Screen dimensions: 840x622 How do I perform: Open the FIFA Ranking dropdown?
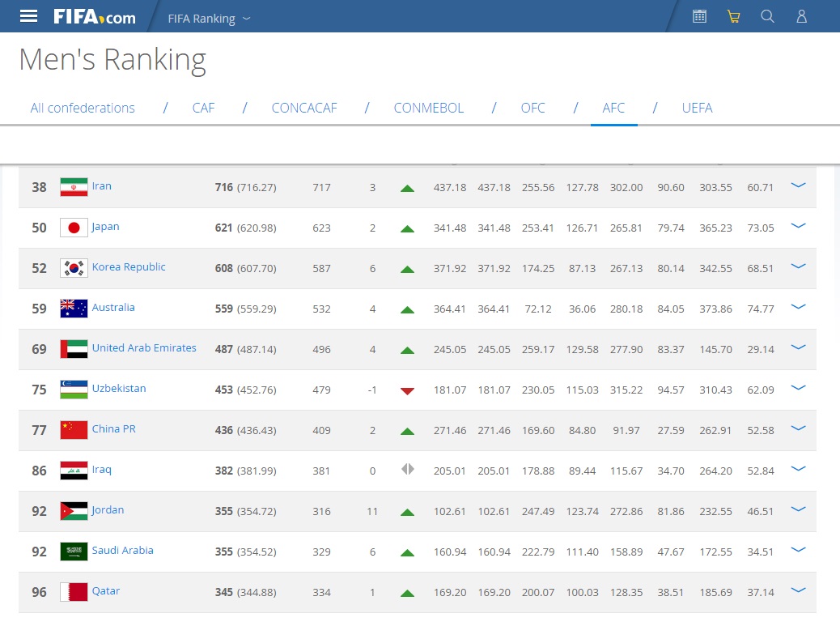tap(209, 18)
